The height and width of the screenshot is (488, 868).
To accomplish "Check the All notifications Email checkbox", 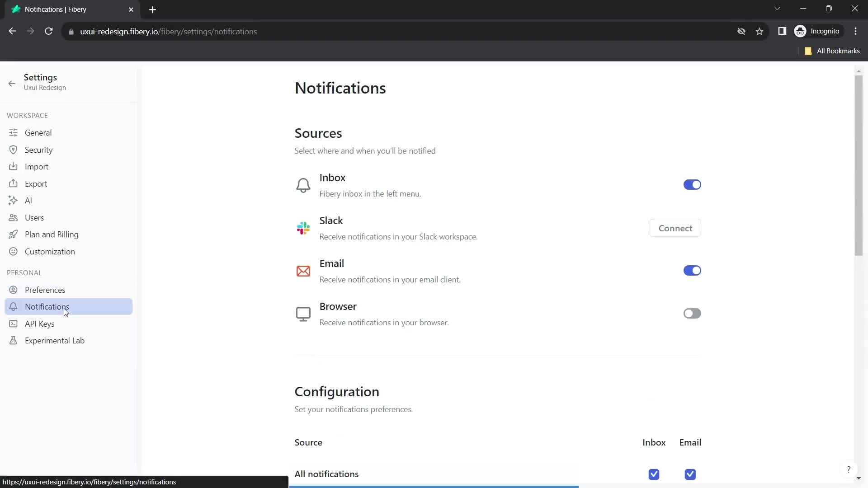I will [x=690, y=474].
